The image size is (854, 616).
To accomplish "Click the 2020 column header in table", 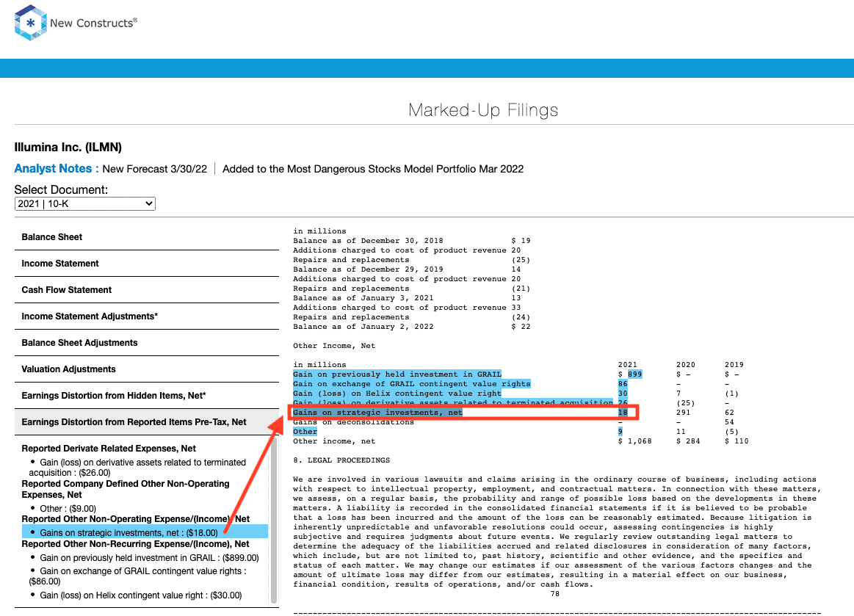I will click(686, 365).
